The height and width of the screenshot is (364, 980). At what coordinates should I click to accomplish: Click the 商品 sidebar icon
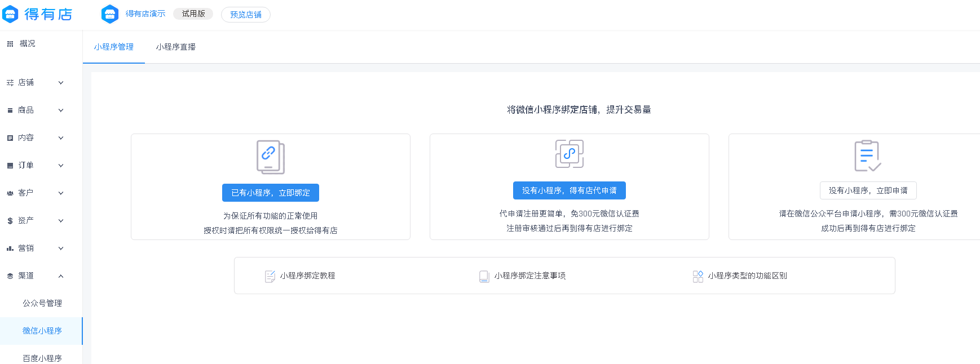point(10,110)
